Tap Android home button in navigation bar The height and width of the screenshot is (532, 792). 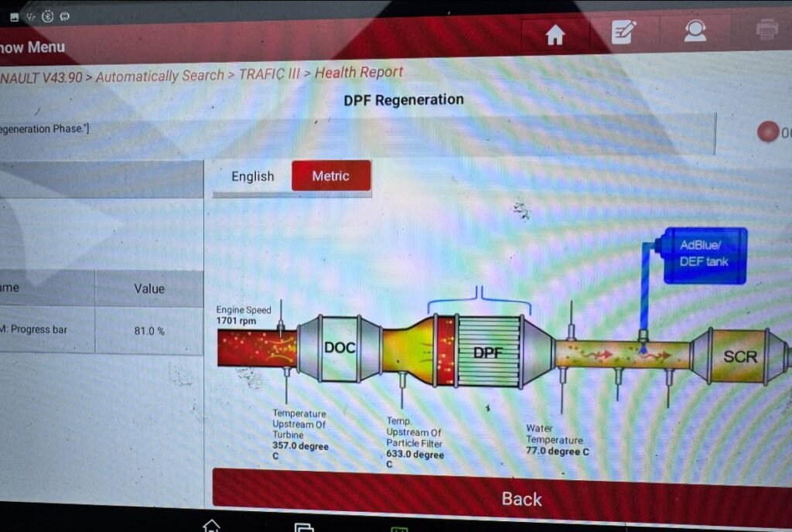(211, 525)
